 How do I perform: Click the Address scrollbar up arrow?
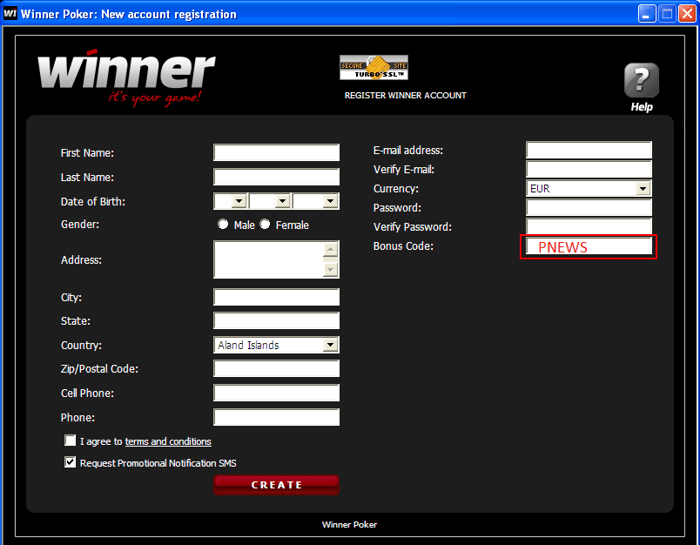tap(330, 249)
